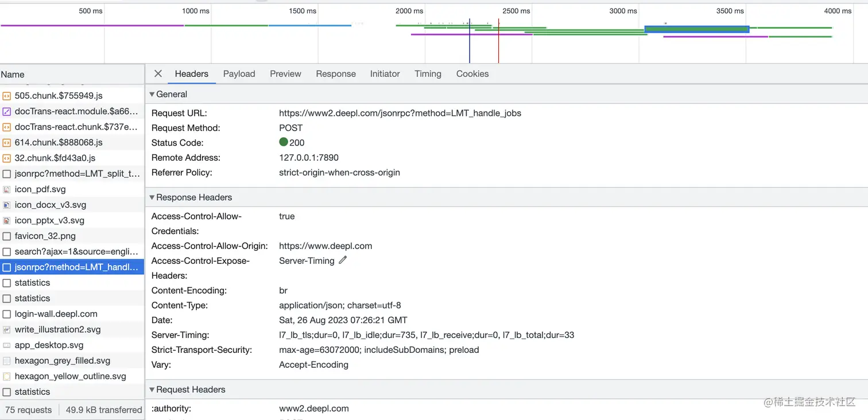Click the icon_pptx_v3.svg file icon
868x420 pixels.
7,220
